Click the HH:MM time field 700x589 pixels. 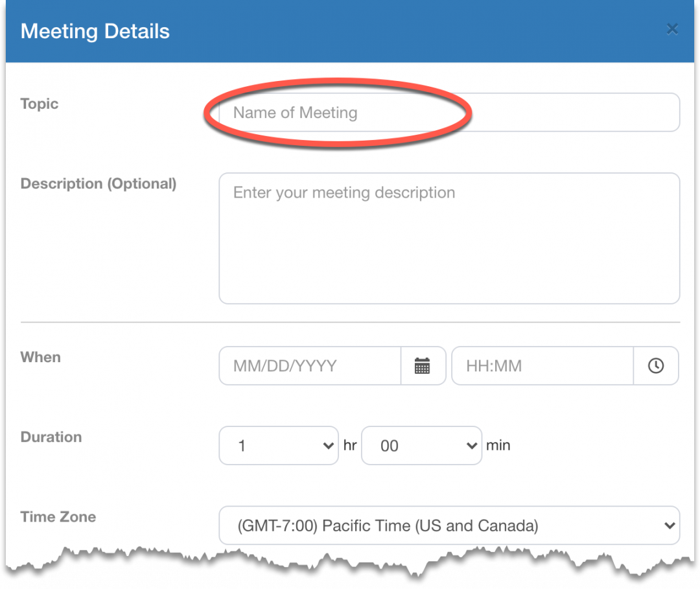point(542,366)
